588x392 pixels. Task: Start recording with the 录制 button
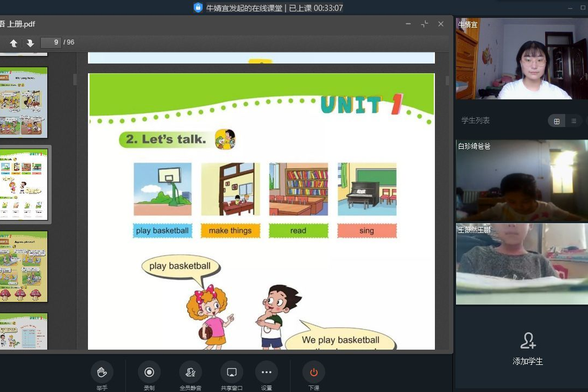point(149,372)
